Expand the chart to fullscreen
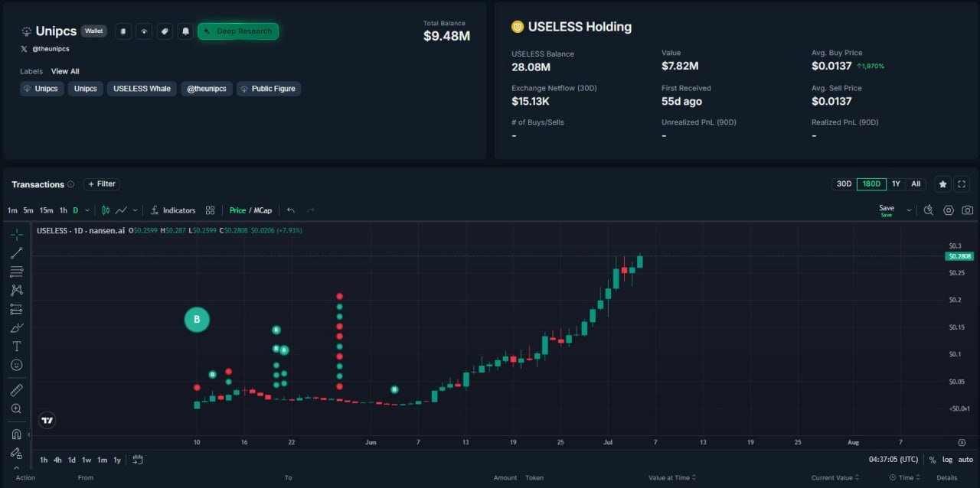This screenshot has height=488, width=980. [x=962, y=184]
